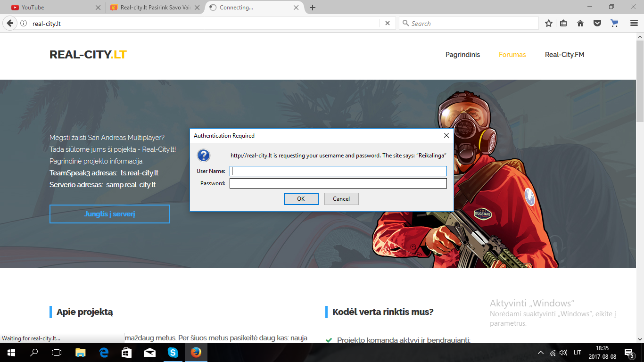The height and width of the screenshot is (362, 644).
Task: Show bookmarks list icon in toolbar
Action: click(564, 23)
